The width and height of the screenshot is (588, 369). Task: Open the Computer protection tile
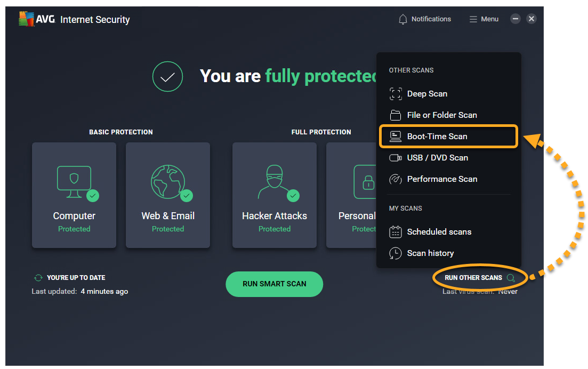(x=74, y=195)
